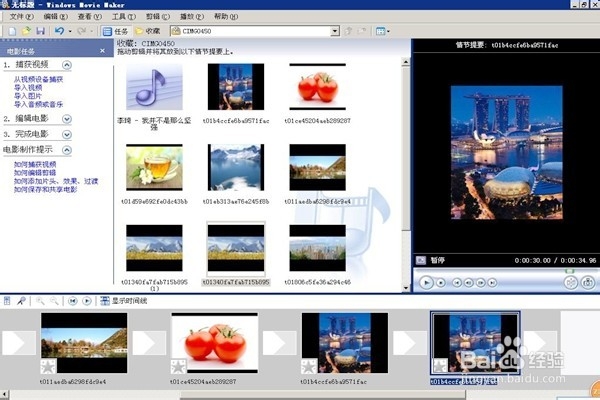Viewport: 600px width, 400px height.
Task: Click the zoom out timeline icon
Action: click(54, 301)
